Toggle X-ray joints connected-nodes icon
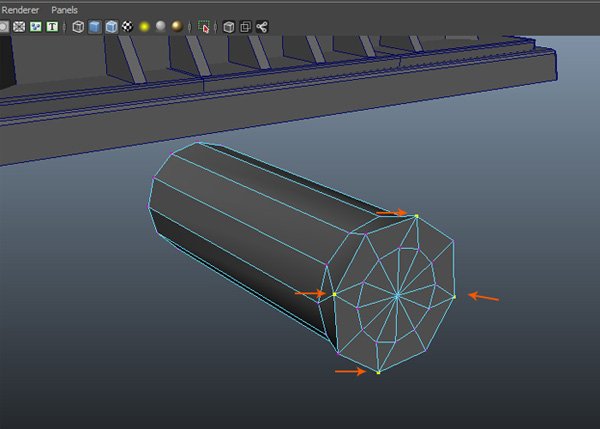 [x=262, y=27]
